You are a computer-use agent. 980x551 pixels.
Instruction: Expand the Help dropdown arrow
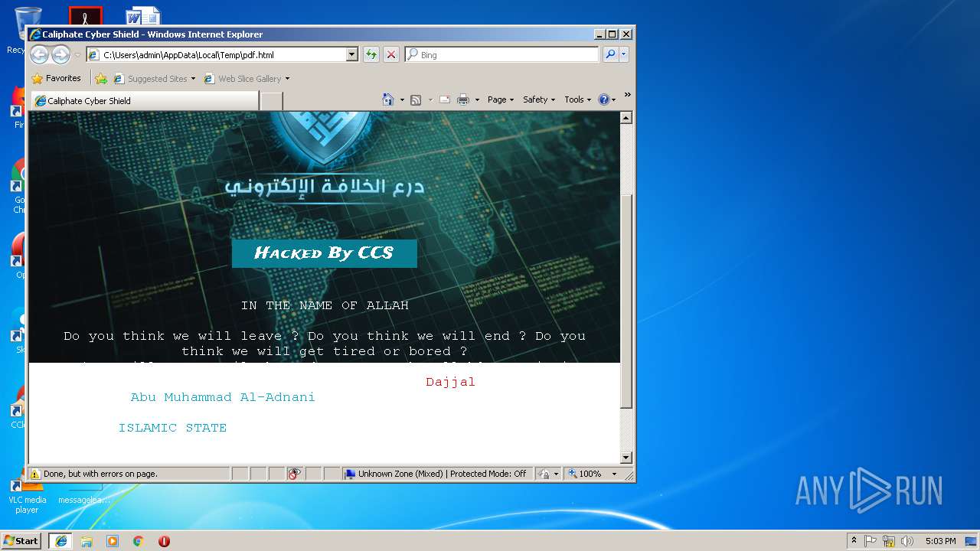pyautogui.click(x=613, y=99)
